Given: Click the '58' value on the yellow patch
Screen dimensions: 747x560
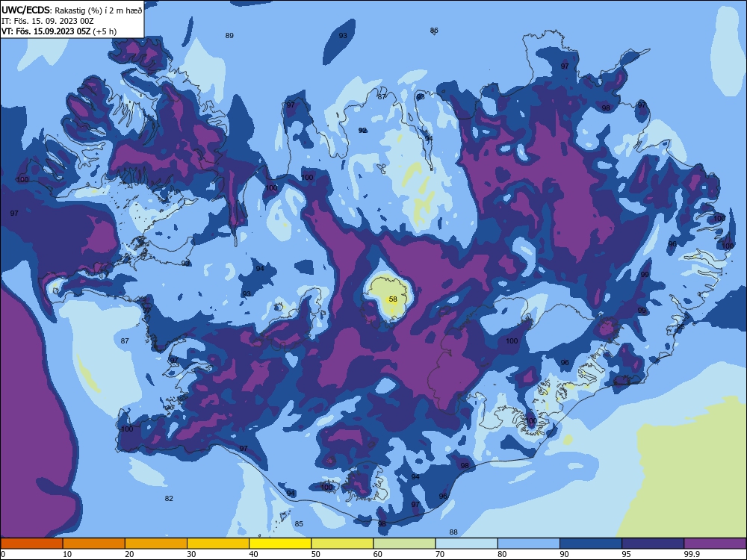Looking at the screenshot, I should (393, 299).
